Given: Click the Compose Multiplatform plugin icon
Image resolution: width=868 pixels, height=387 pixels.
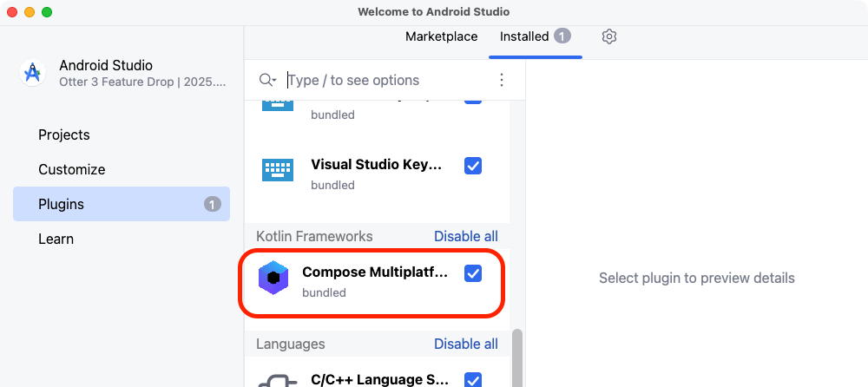Looking at the screenshot, I should point(273,278).
